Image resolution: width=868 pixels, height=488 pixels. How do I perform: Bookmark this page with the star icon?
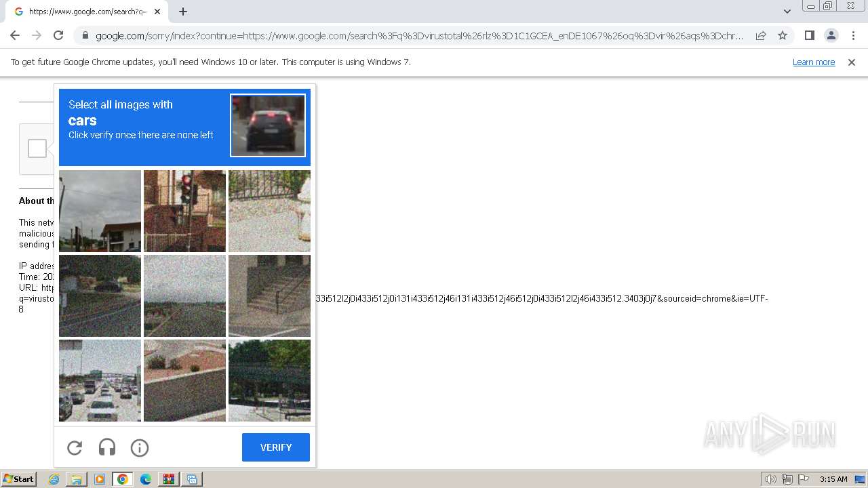coord(783,35)
